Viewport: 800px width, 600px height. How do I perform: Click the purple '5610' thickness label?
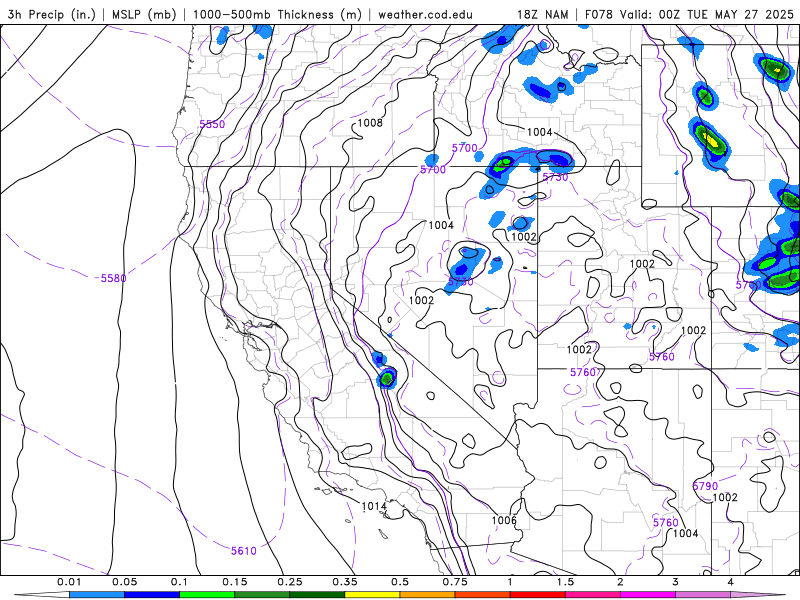tap(244, 551)
